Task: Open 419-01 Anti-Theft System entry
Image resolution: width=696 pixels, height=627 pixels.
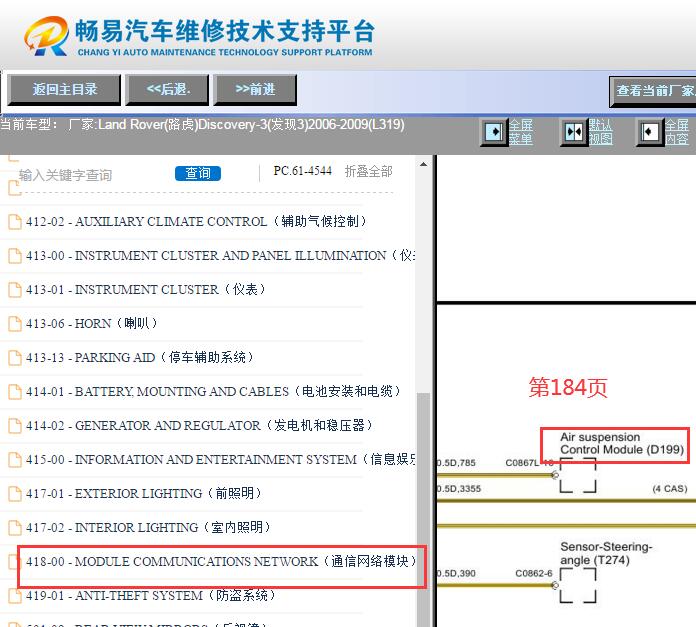Action: (150, 595)
